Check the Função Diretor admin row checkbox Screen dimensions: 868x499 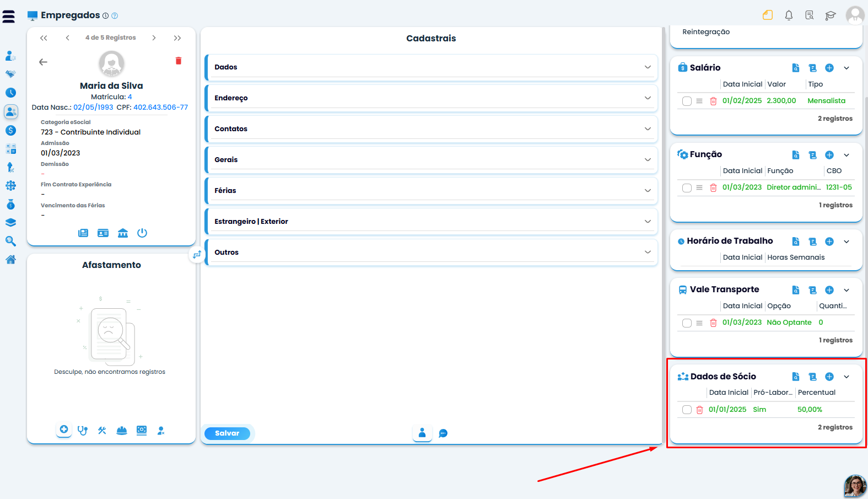(x=687, y=188)
